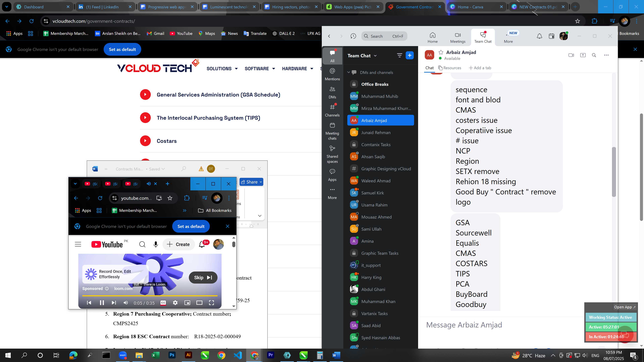Open the Zoom calendar icon
The height and width of the screenshot is (362, 644).
pos(551,36)
